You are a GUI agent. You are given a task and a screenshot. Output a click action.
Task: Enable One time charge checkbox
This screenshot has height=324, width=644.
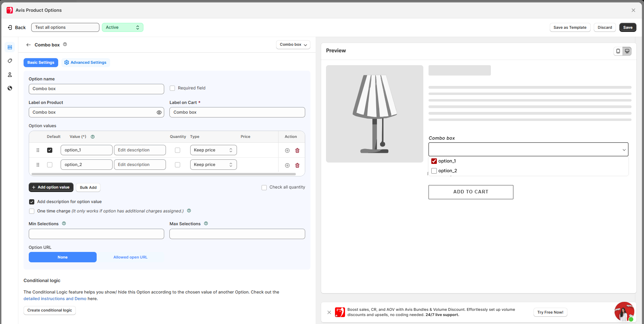(x=32, y=211)
